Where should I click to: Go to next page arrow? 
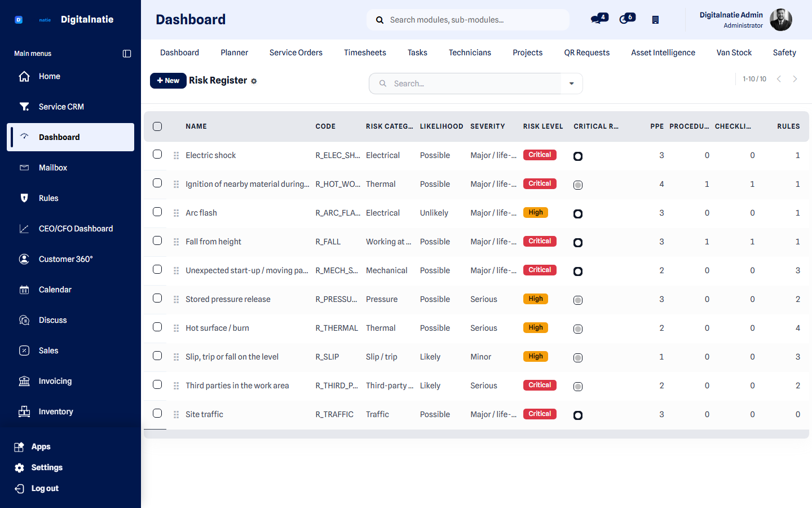tap(795, 79)
